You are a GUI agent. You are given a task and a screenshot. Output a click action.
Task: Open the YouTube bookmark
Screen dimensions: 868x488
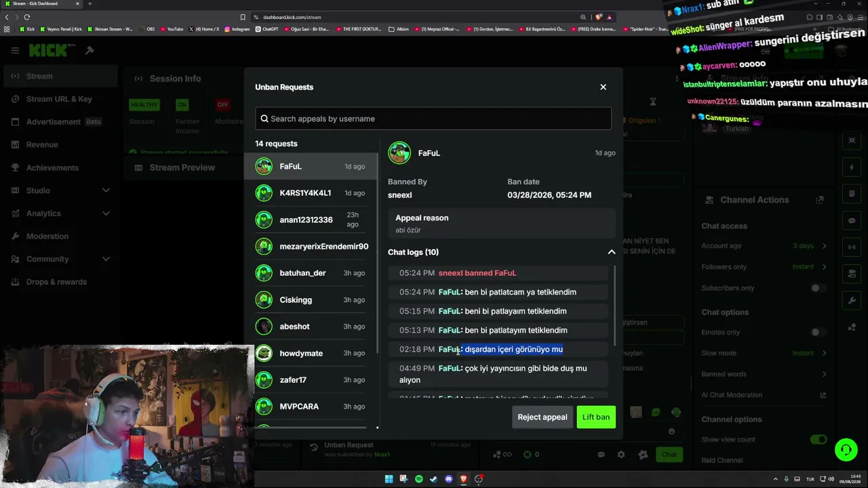point(172,29)
